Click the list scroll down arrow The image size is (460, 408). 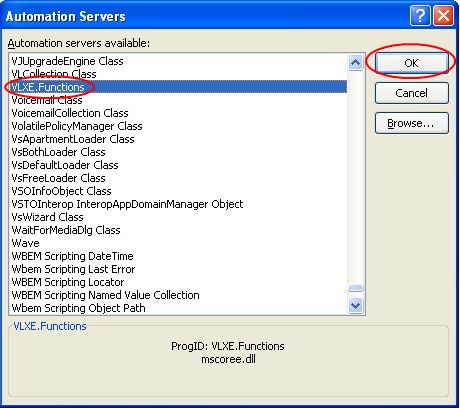click(x=355, y=305)
